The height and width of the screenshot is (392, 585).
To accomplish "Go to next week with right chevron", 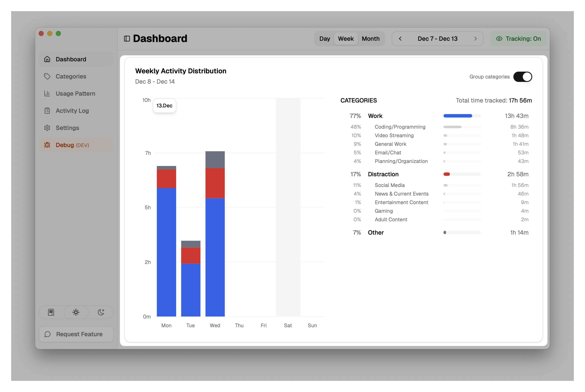I will click(x=475, y=39).
